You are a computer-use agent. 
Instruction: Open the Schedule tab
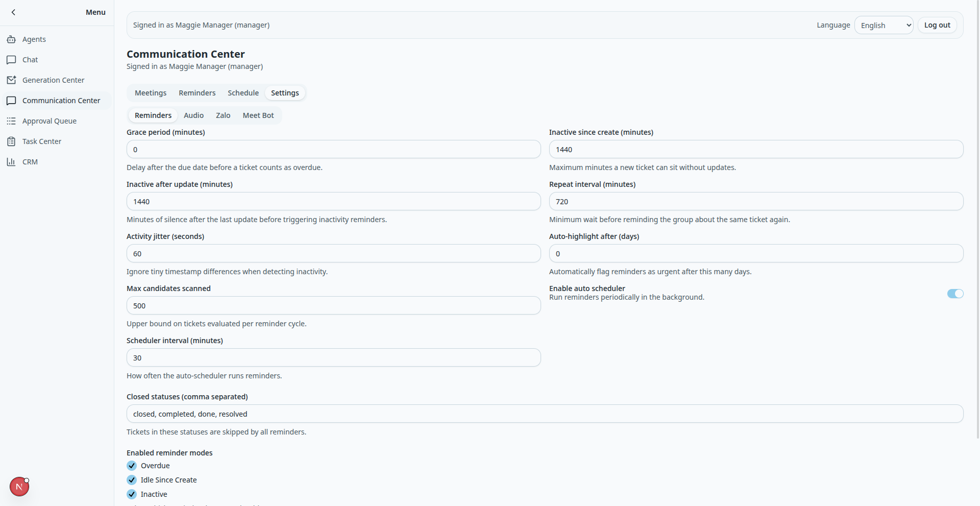pyautogui.click(x=243, y=93)
